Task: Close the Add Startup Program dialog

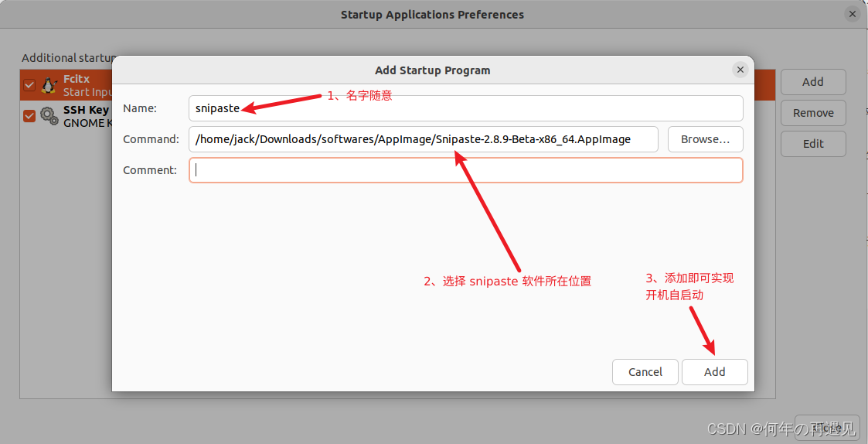Action: 740,70
